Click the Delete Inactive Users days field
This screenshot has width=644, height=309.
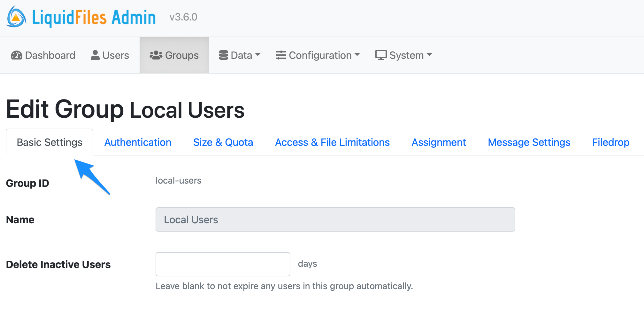tap(223, 264)
